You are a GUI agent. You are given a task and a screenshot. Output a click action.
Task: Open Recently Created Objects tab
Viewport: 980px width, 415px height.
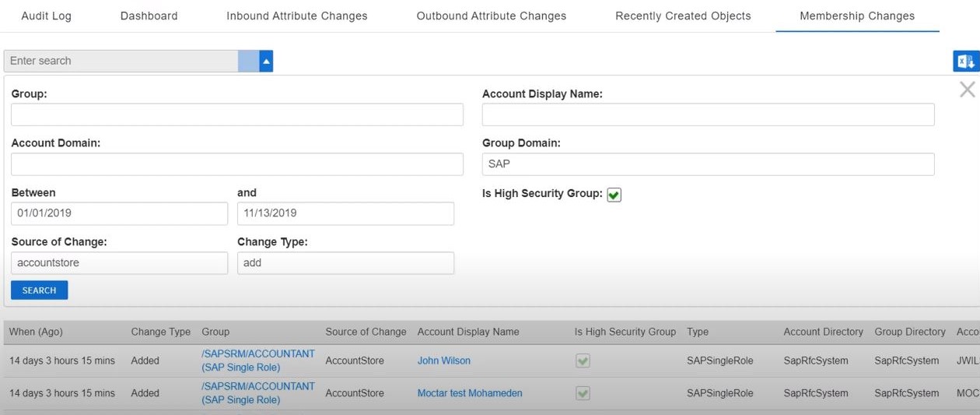tap(683, 16)
